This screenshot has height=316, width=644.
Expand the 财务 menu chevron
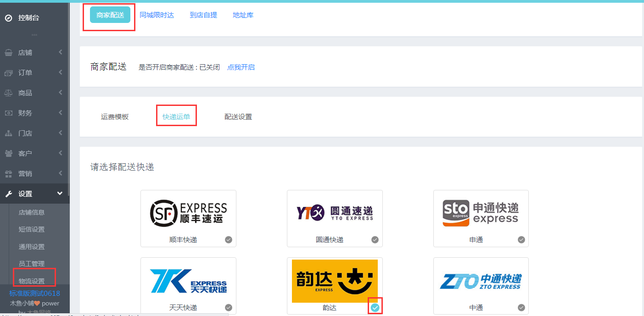(61, 113)
